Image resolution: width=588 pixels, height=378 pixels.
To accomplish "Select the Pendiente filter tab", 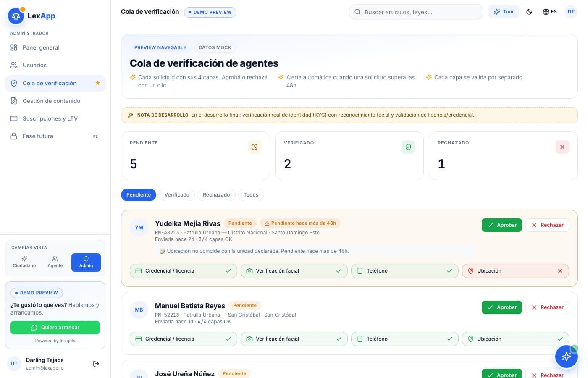I will coord(139,195).
